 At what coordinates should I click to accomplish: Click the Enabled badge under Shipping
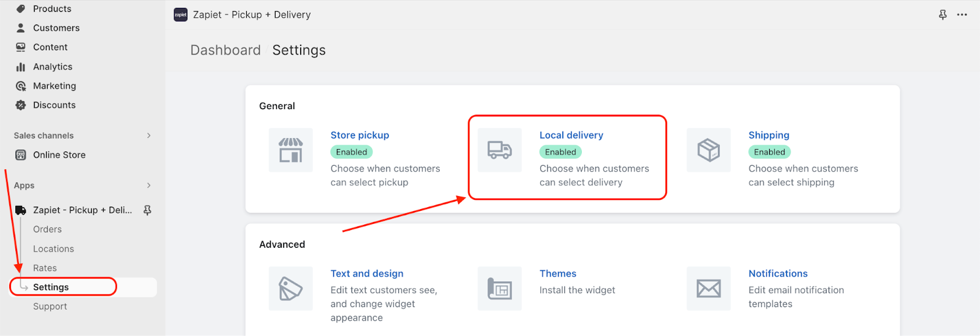(769, 152)
